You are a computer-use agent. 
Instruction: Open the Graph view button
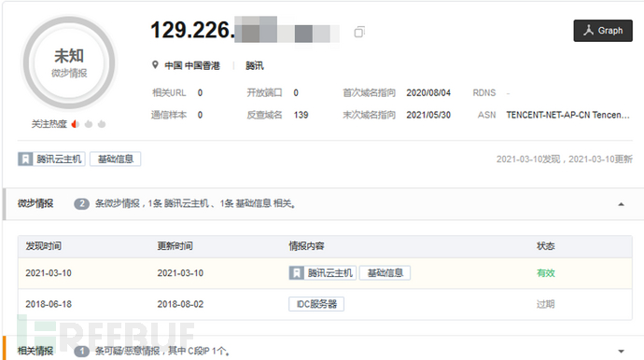[x=603, y=31]
